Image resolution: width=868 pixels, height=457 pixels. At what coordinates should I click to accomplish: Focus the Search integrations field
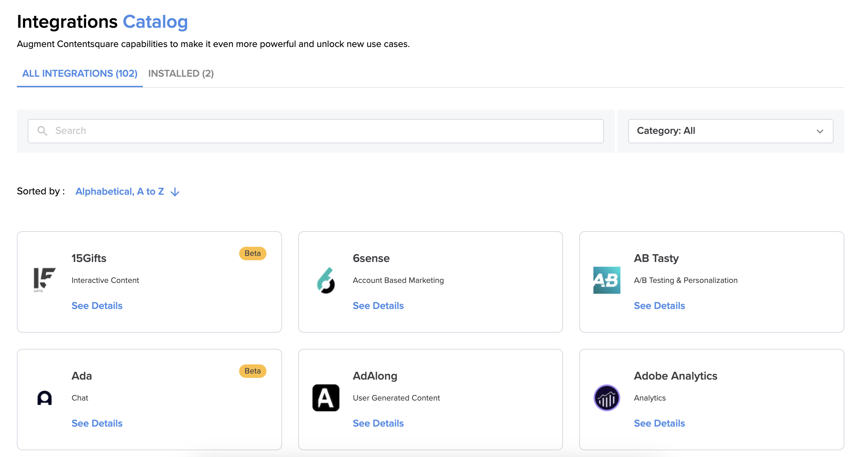pos(315,131)
